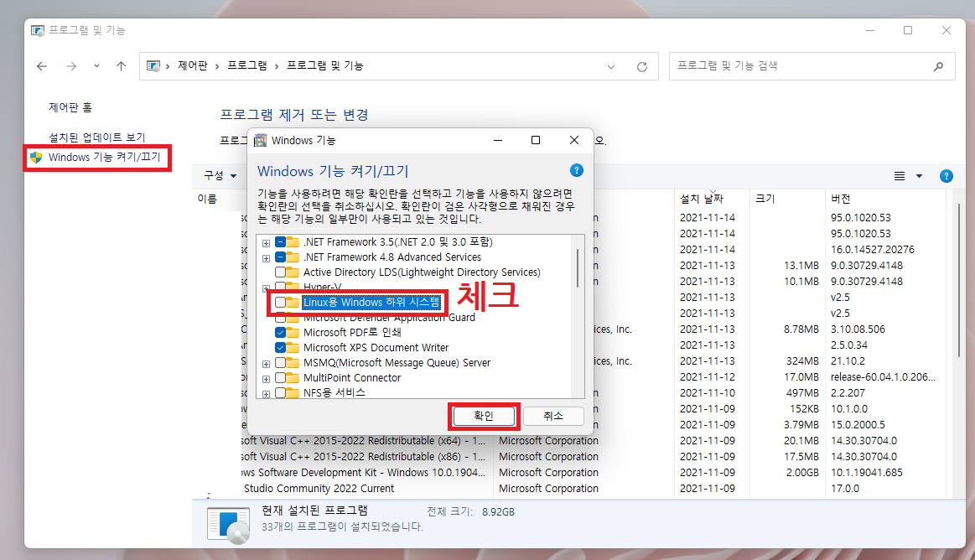Open recent locations chevron beside forward arrow
The image size is (975, 560).
pyautogui.click(x=96, y=66)
